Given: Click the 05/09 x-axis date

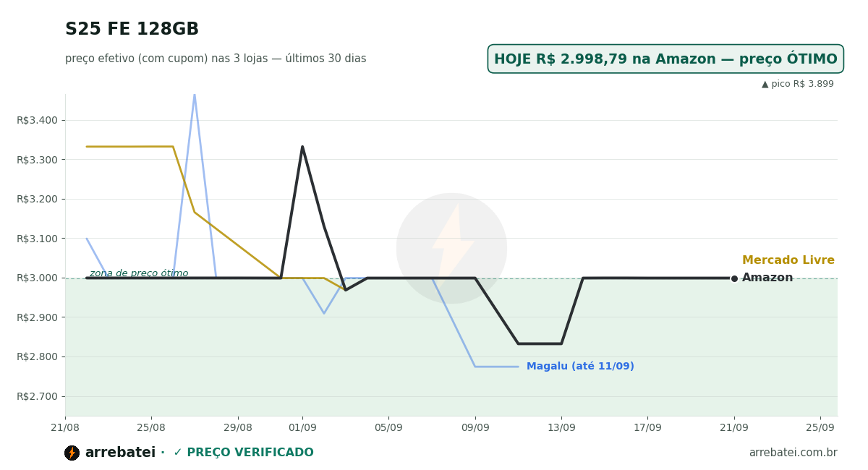Looking at the screenshot, I should click(388, 427).
